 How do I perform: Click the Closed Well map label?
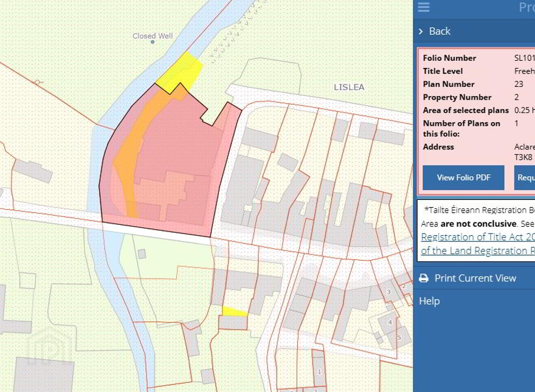click(153, 35)
